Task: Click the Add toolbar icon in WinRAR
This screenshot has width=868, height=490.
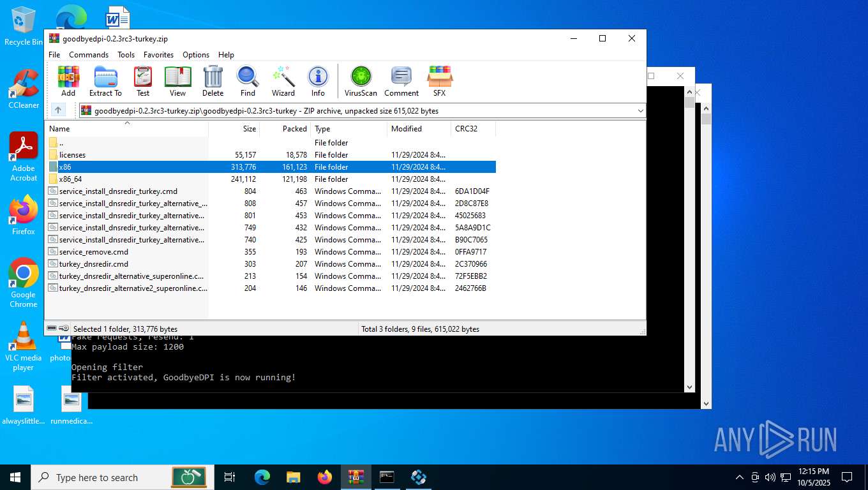Action: 68,81
